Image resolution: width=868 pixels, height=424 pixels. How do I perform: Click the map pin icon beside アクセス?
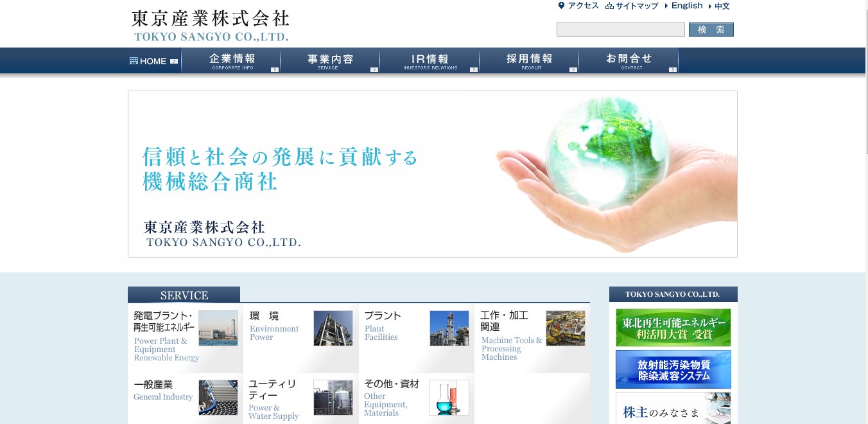click(561, 6)
